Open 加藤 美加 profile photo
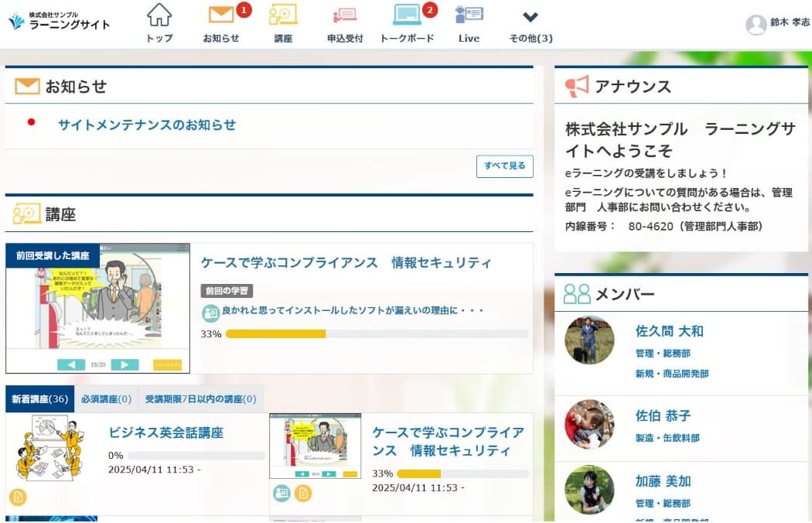 coord(589,489)
